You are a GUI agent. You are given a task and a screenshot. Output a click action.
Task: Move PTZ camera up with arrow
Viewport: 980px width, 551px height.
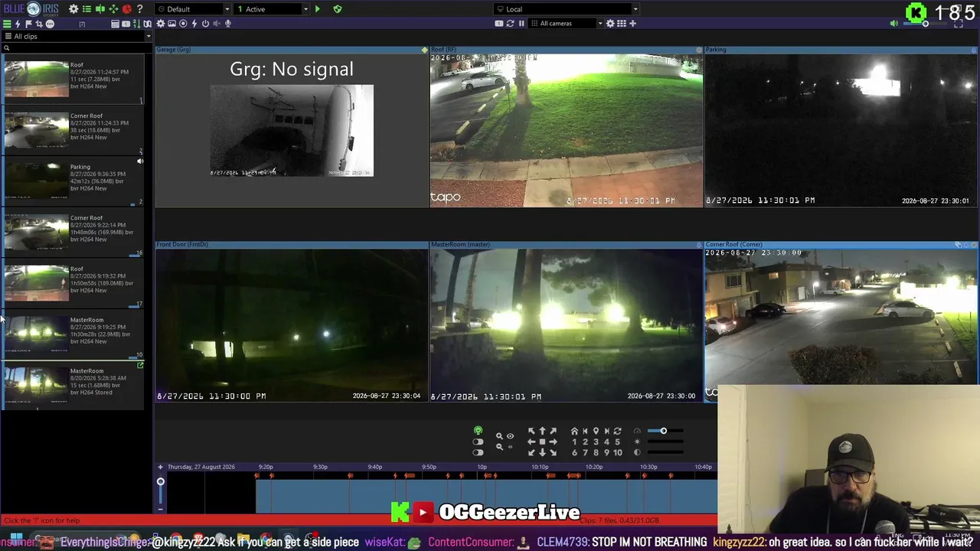542,431
